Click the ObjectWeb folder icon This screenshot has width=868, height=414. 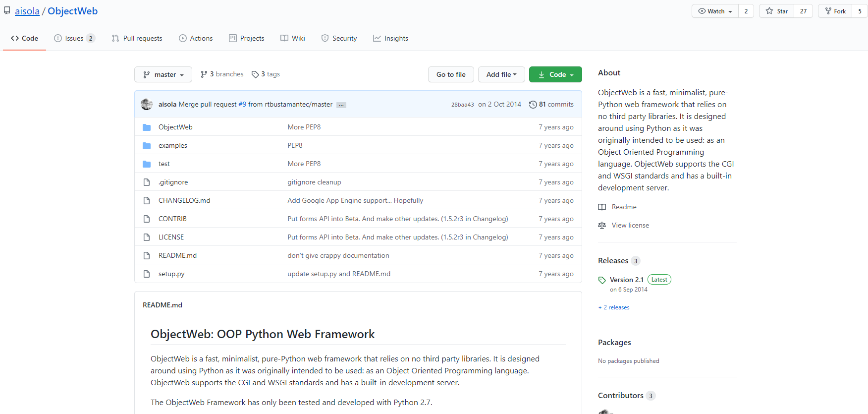point(147,127)
